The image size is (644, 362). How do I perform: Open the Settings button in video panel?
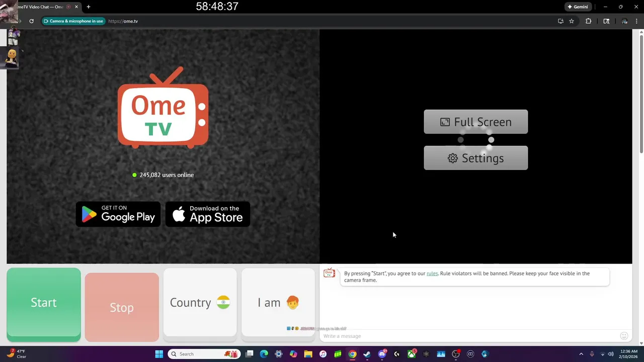[475, 158]
